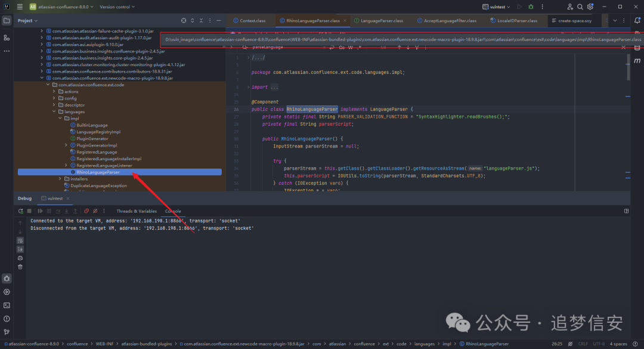
Task: Toggle Match Case in find bar
Action: [342, 48]
